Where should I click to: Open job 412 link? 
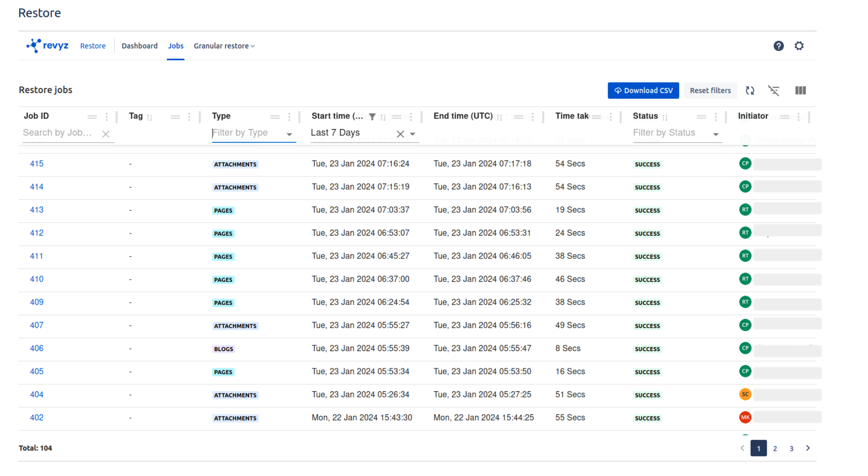click(36, 233)
